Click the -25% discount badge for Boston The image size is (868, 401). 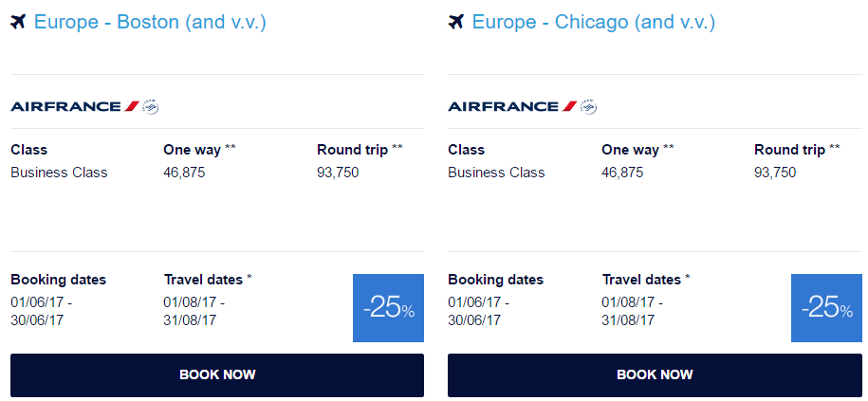[x=389, y=308]
